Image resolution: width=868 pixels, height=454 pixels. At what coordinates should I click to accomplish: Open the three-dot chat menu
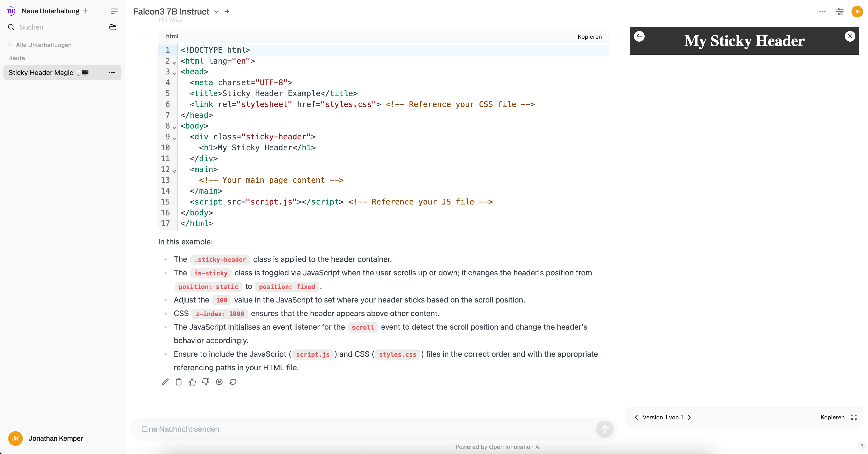(822, 11)
